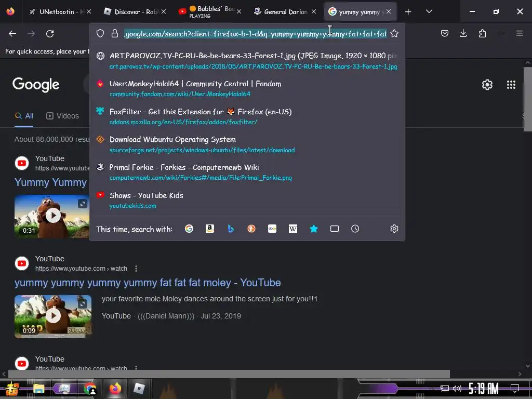The width and height of the screenshot is (532, 399).
Task: Search with eBay engine icon
Action: click(x=272, y=229)
